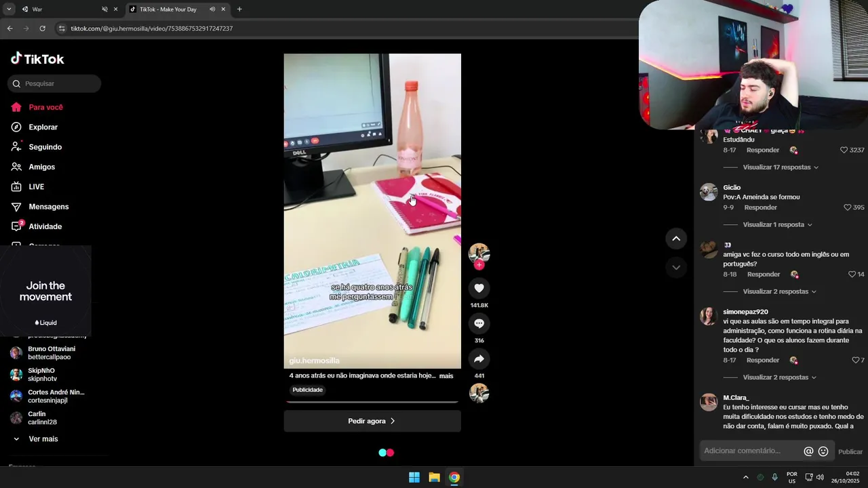Viewport: 868px width, 488px height.
Task: Click Gicão's avatar picture
Action: [709, 192]
